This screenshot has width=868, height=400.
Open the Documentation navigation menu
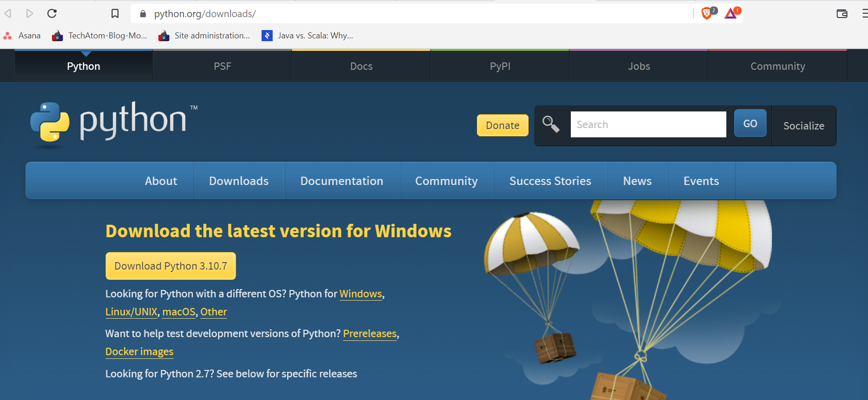[x=342, y=181]
